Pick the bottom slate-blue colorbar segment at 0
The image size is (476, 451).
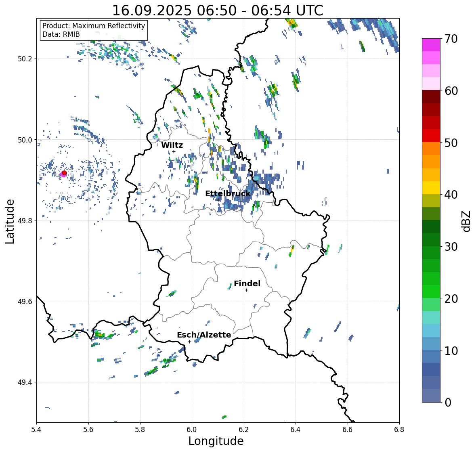click(x=431, y=395)
